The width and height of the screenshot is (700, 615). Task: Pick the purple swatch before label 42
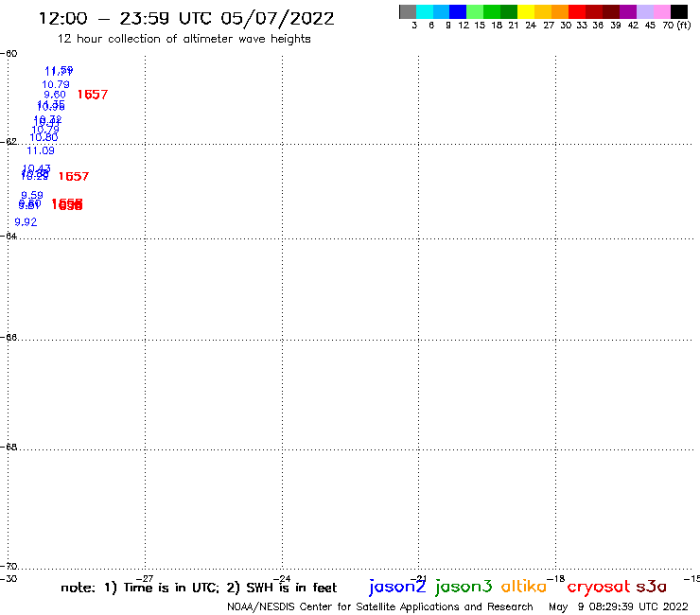click(628, 11)
